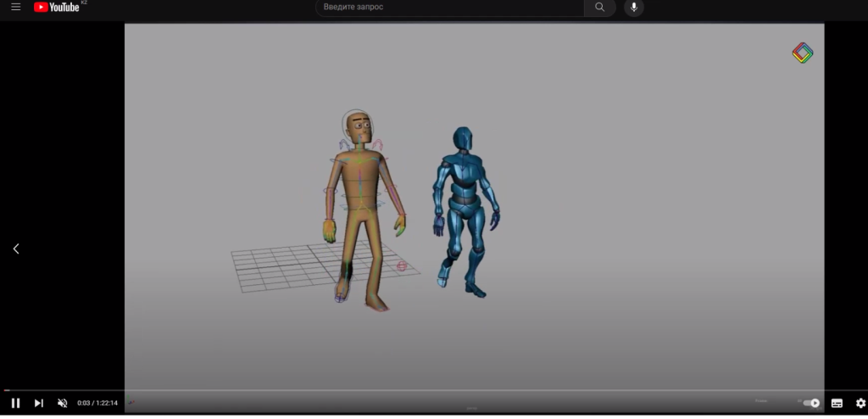Open the player settings gear
Image resolution: width=868 pixels, height=419 pixels.
coord(861,403)
